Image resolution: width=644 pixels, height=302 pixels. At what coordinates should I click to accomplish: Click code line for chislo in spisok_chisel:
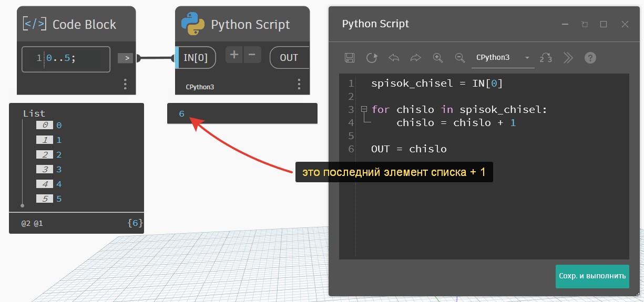(x=459, y=109)
